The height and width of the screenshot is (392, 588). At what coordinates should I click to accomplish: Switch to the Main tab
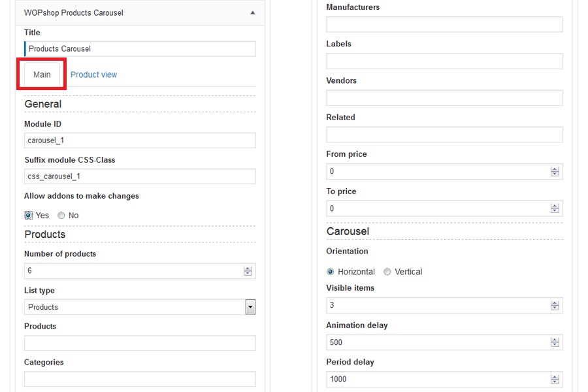point(42,74)
